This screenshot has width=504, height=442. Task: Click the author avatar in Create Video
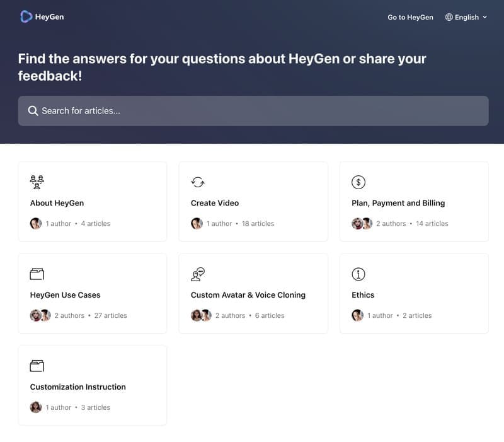(197, 223)
